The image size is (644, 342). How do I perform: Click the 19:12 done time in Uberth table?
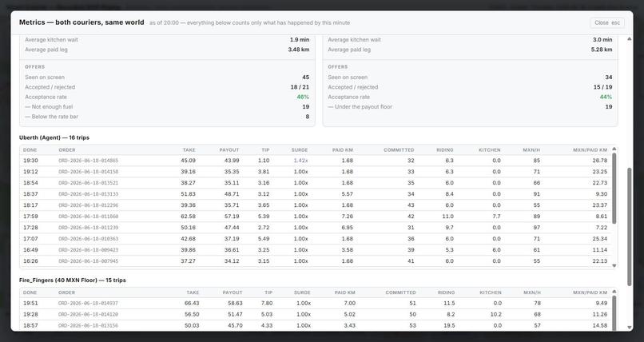pos(30,172)
